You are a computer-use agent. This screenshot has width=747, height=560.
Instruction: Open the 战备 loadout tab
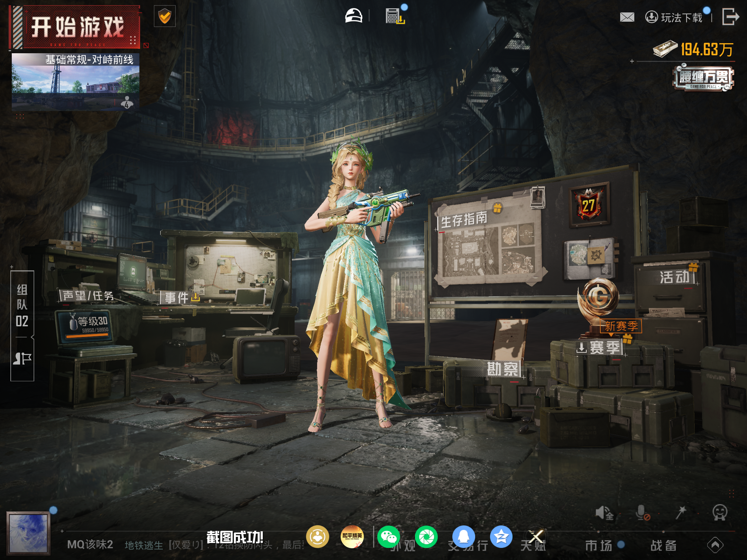pos(663,545)
